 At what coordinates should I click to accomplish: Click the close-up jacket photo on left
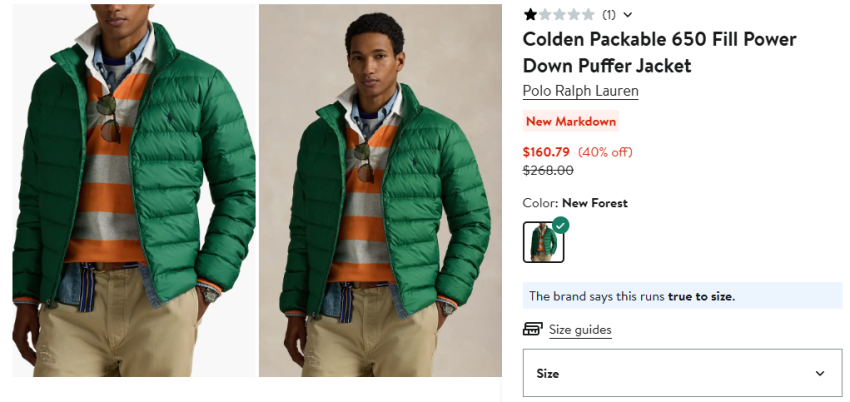(128, 190)
